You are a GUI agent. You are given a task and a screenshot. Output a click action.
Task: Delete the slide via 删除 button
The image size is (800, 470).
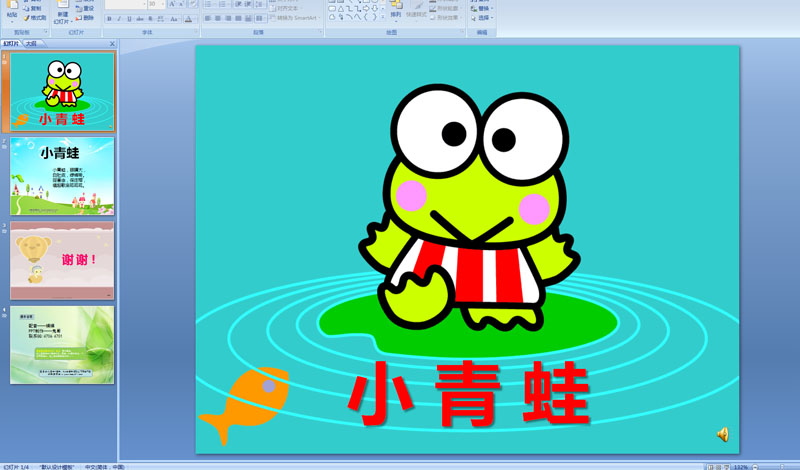point(85,18)
